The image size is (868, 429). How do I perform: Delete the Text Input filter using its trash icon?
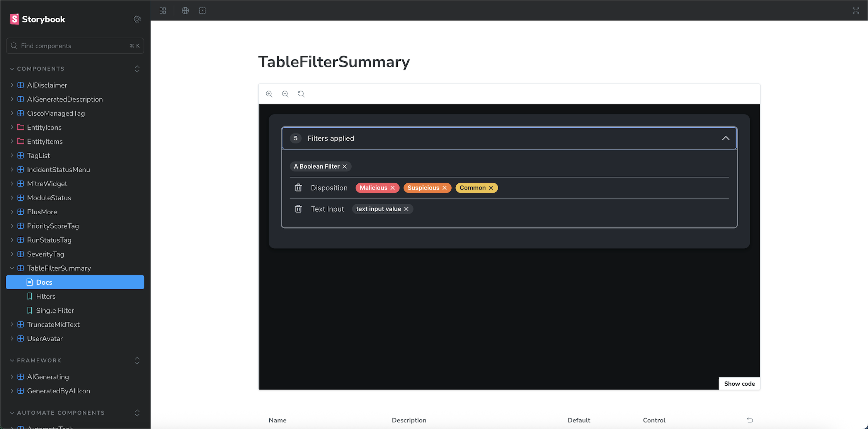tap(298, 209)
